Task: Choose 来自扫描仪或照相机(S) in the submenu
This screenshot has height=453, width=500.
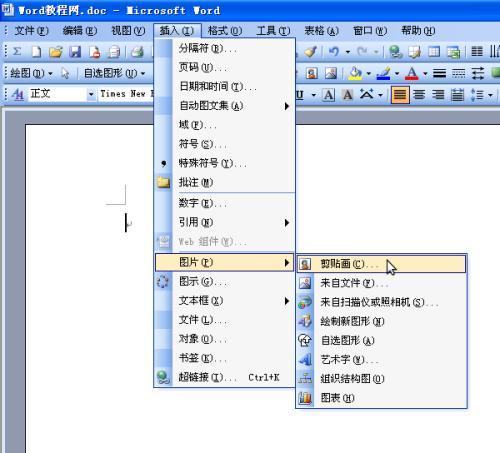Action: click(x=381, y=302)
